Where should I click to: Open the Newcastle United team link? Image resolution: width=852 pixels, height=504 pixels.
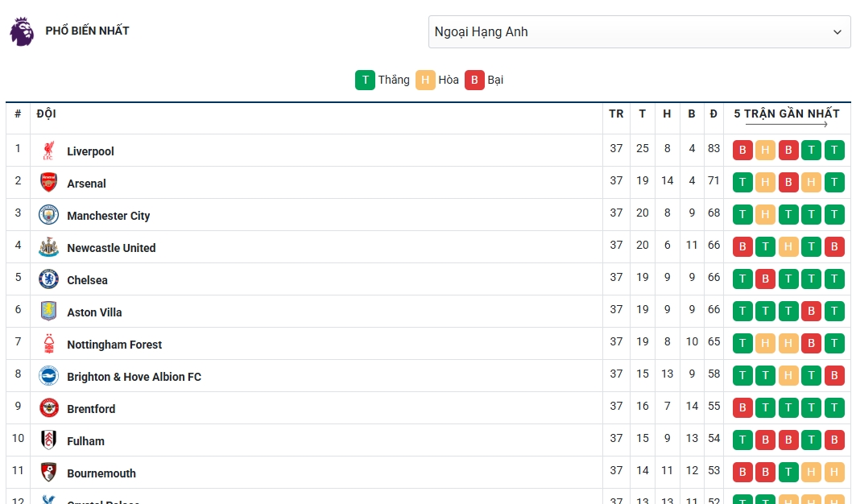[111, 248]
